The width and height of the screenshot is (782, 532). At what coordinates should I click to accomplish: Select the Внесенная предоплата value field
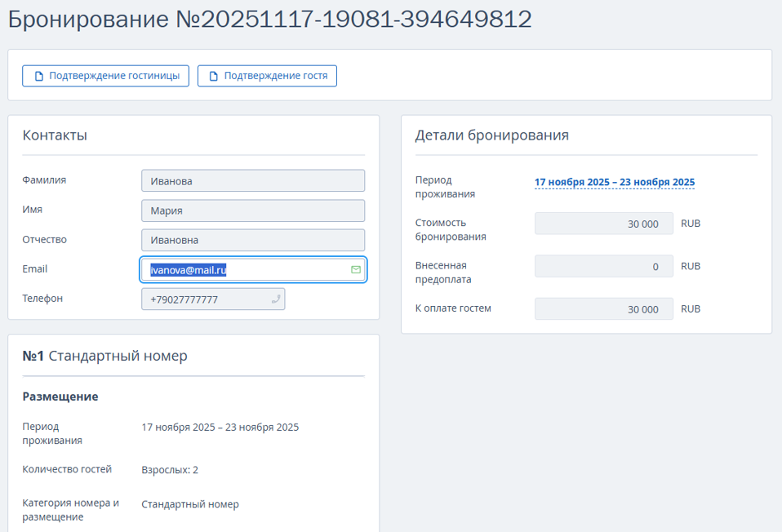(604, 266)
